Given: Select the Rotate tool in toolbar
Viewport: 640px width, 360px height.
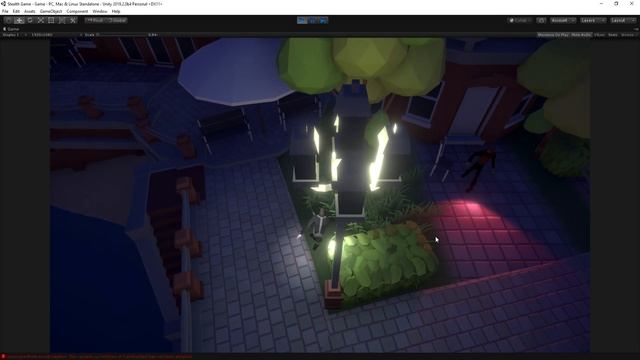Looking at the screenshot, I should click(x=30, y=20).
